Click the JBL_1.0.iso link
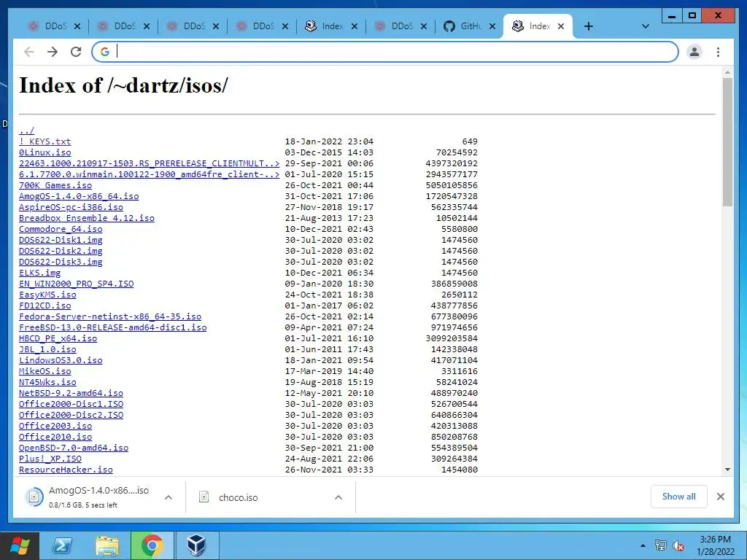 (47, 349)
